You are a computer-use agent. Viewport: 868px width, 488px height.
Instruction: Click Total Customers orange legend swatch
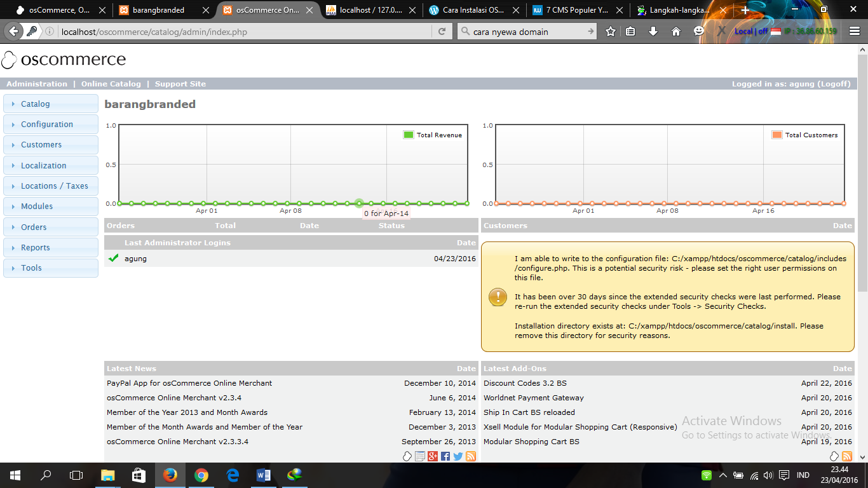click(777, 135)
